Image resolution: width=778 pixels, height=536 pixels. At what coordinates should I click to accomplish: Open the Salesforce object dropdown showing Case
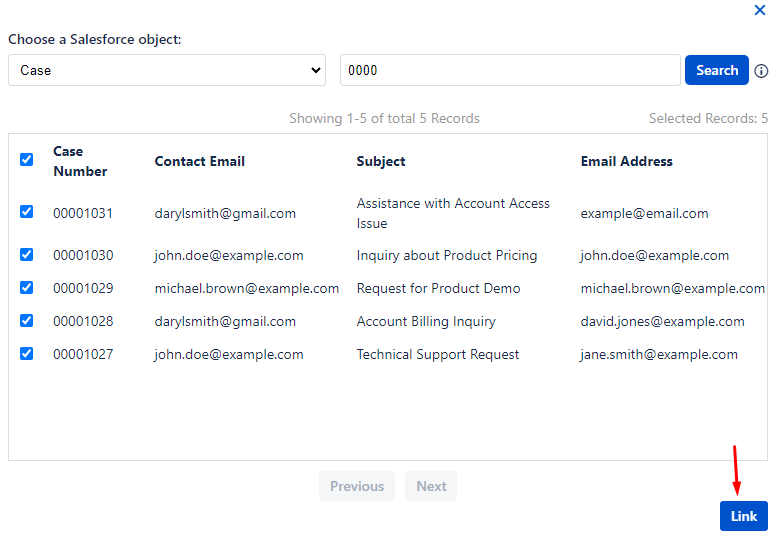click(x=167, y=70)
